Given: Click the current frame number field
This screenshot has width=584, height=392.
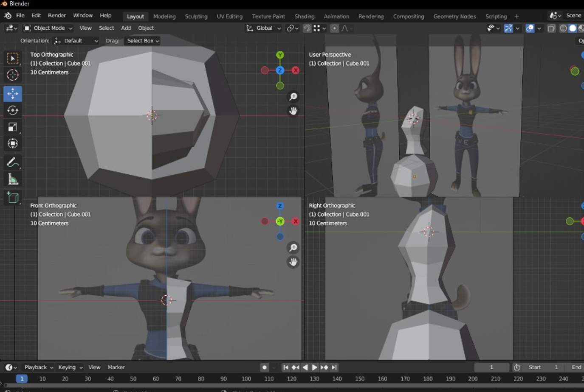Looking at the screenshot, I should (492, 367).
